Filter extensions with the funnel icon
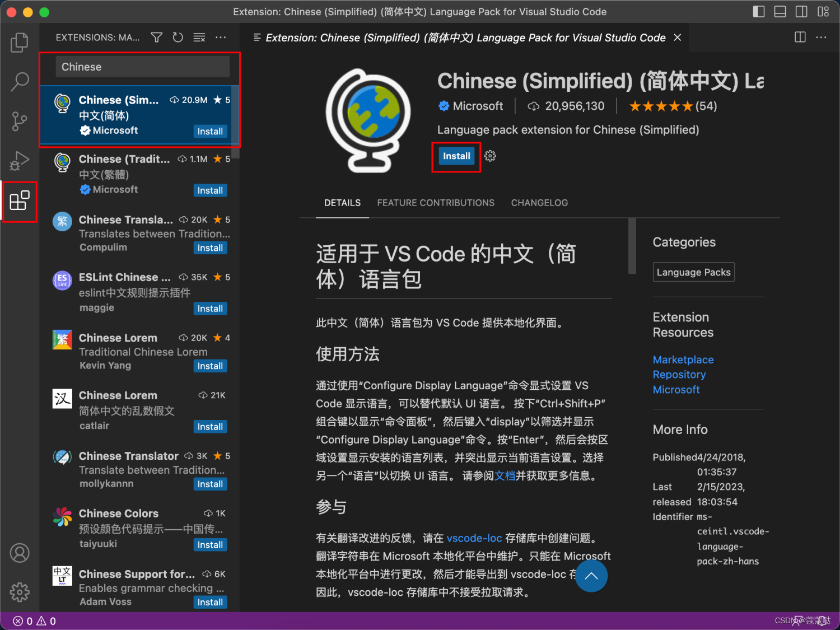This screenshot has width=840, height=630. point(157,38)
